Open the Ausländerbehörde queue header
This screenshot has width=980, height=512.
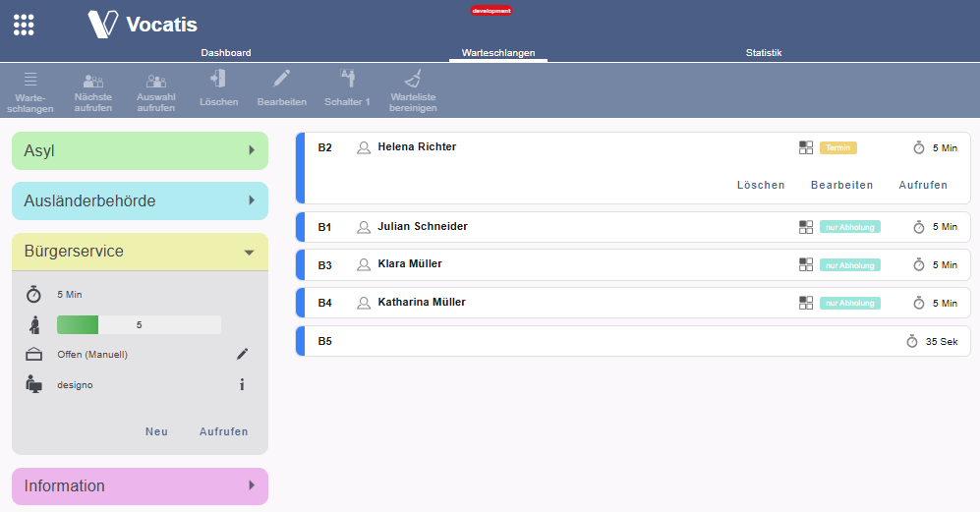point(140,200)
